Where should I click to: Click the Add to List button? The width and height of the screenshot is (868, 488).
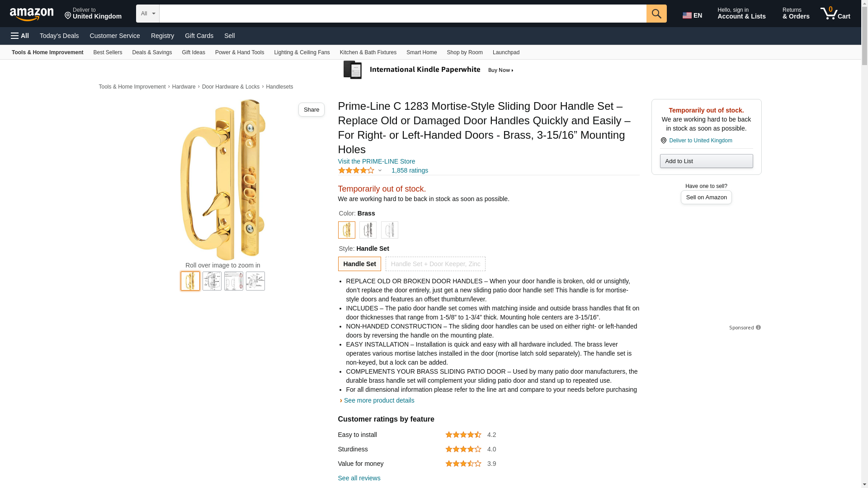[x=706, y=161]
